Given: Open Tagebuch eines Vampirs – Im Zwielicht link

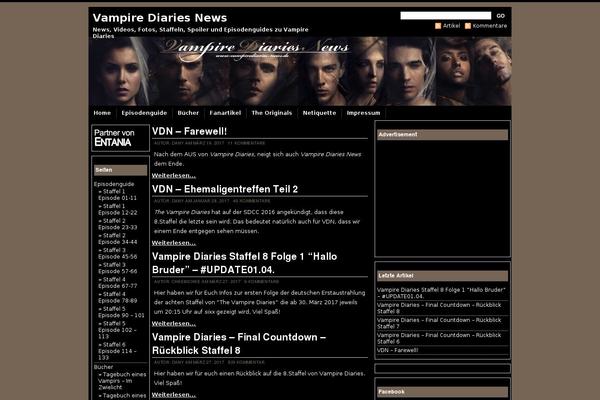Looking at the screenshot, I should (x=122, y=381).
